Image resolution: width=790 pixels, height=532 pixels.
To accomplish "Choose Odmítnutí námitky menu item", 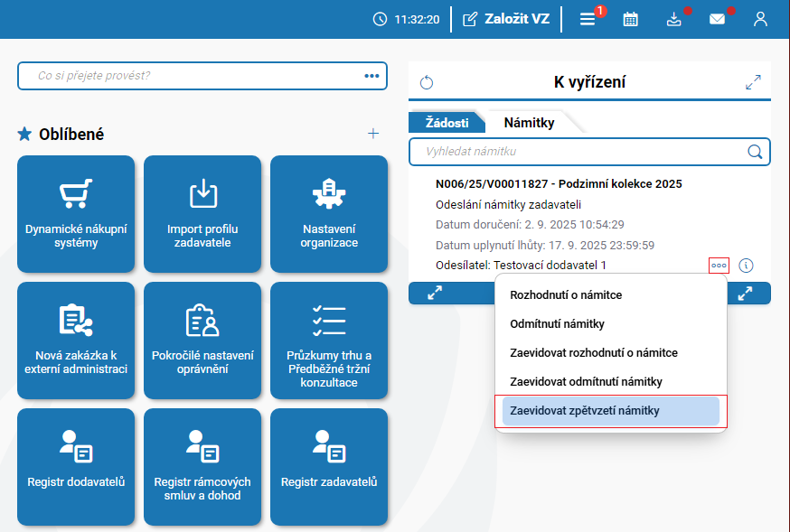I will (x=611, y=323).
